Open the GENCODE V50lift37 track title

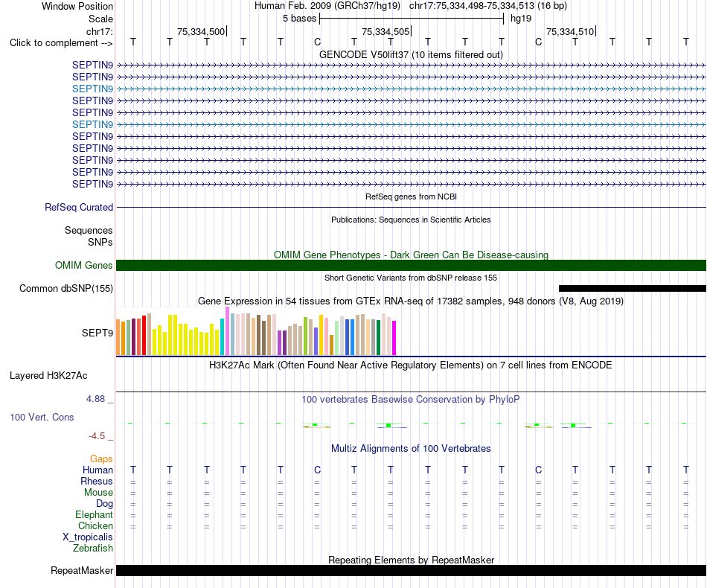[x=411, y=54]
